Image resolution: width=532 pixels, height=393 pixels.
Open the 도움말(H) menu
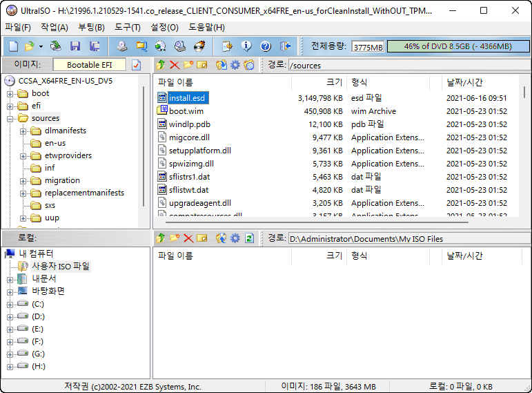pyautogui.click(x=206, y=28)
